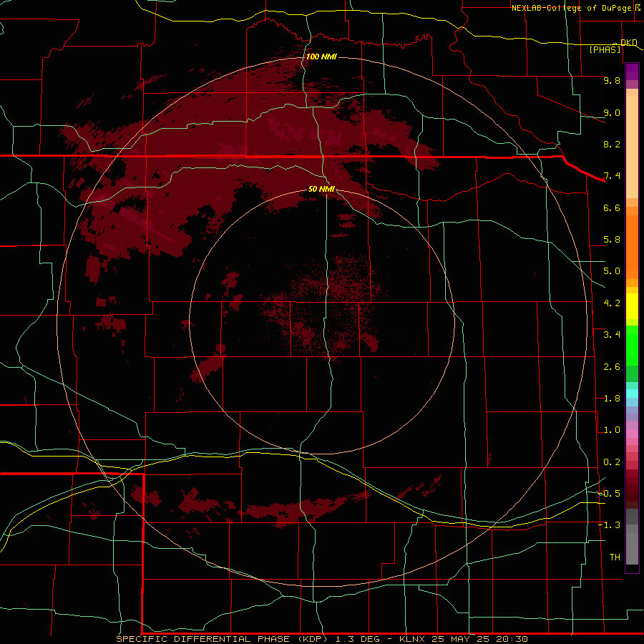Click the 2.6 value on the color scale
The height and width of the screenshot is (644, 644).
tap(612, 367)
